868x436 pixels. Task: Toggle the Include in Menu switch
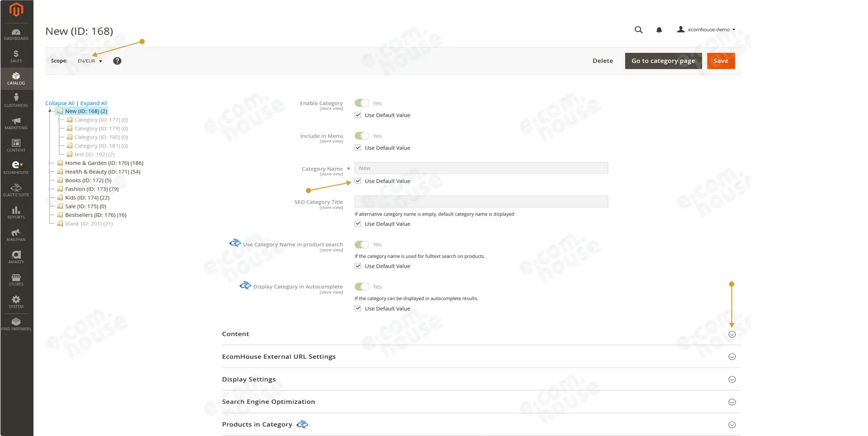[x=362, y=136]
